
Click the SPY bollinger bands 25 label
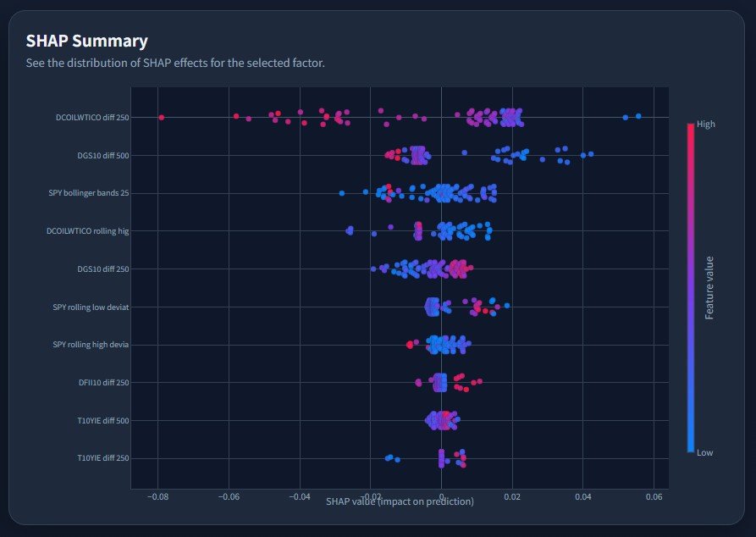point(89,193)
